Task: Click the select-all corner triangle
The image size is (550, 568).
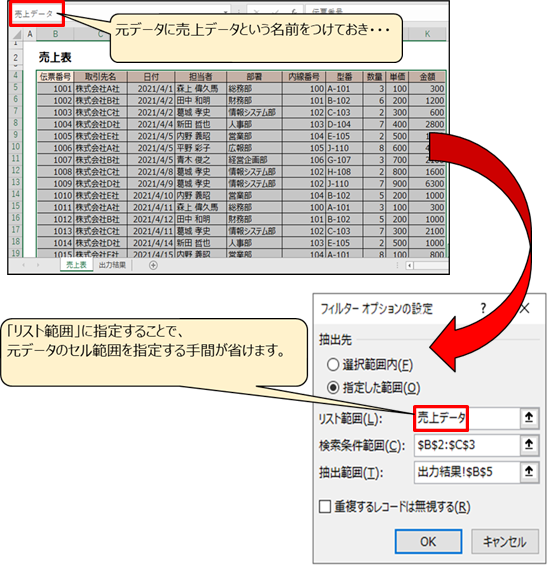Action: pyautogui.click(x=17, y=34)
